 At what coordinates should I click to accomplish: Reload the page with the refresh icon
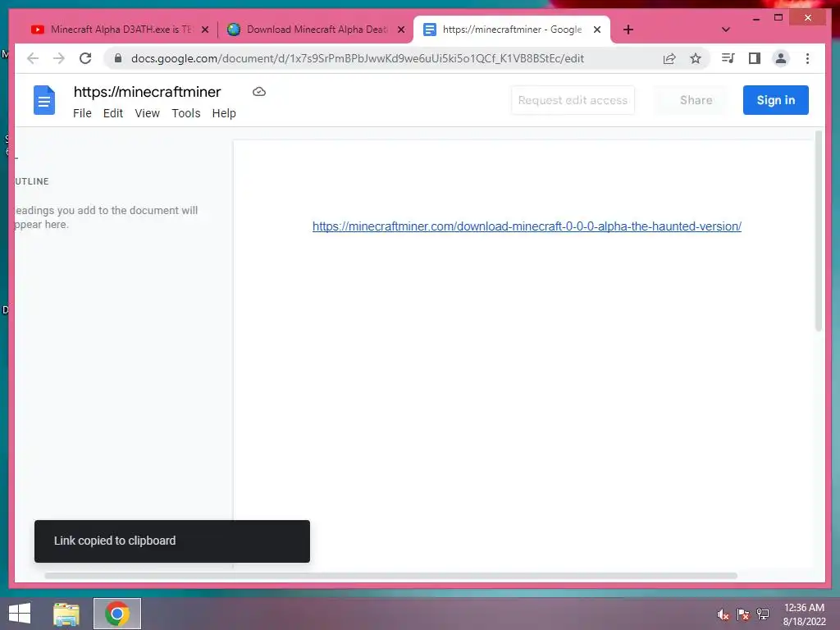tap(85, 58)
